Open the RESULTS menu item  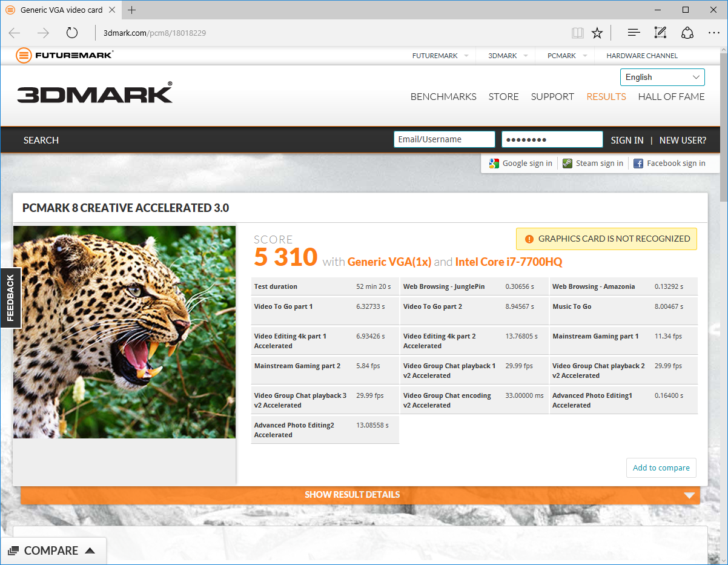click(606, 97)
